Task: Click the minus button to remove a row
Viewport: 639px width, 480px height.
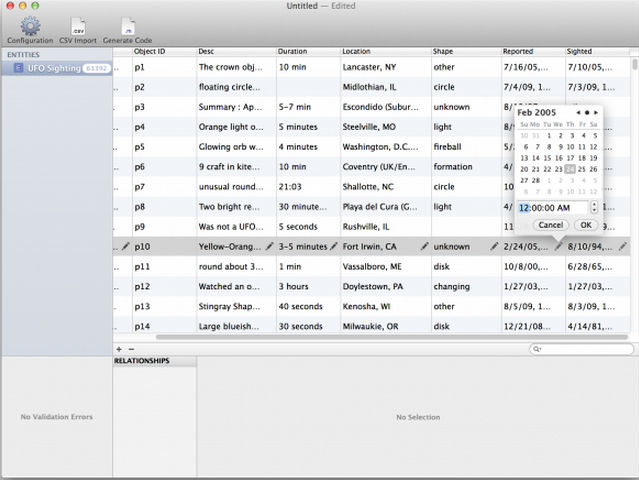Action: point(131,348)
